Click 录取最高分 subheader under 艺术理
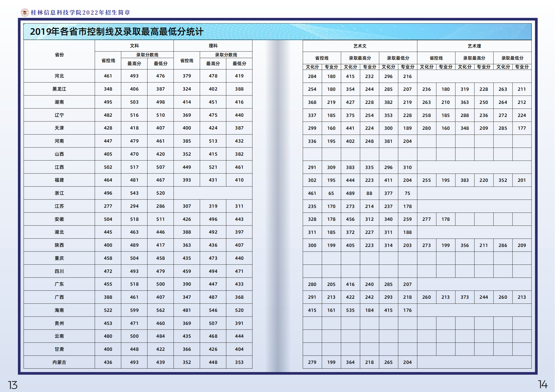 (x=474, y=58)
